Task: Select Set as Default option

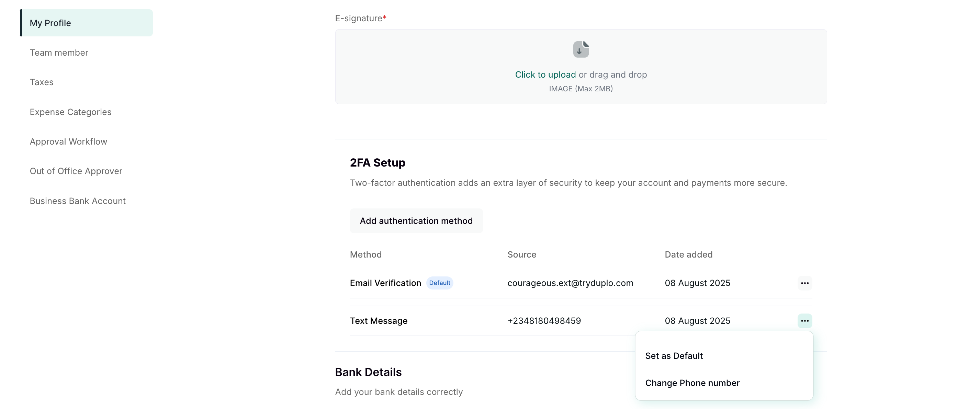Action: [674, 356]
